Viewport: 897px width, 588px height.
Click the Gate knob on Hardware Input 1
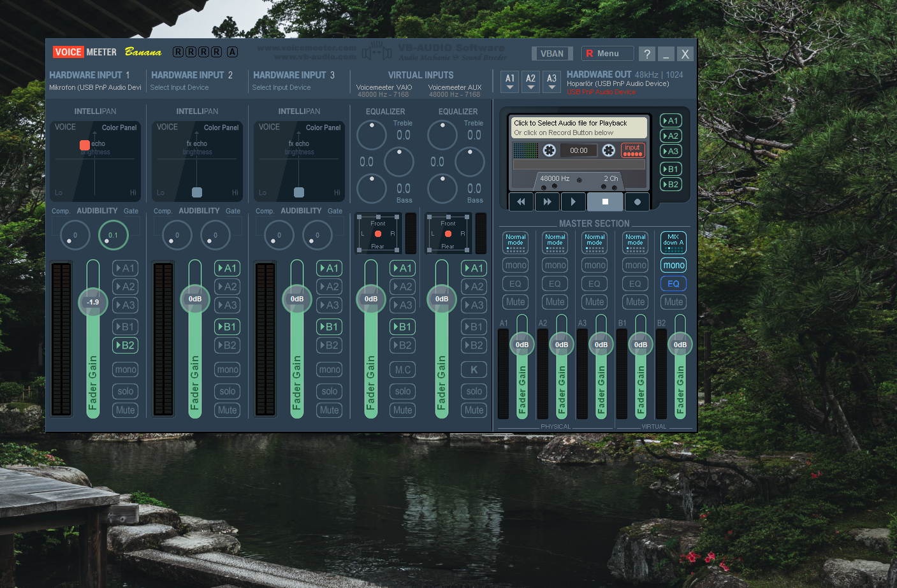(x=113, y=235)
